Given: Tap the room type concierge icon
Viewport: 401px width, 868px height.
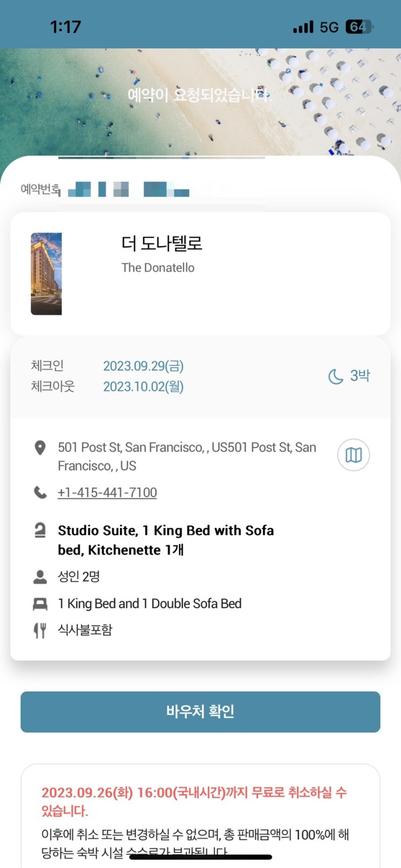Looking at the screenshot, I should pyautogui.click(x=40, y=531).
